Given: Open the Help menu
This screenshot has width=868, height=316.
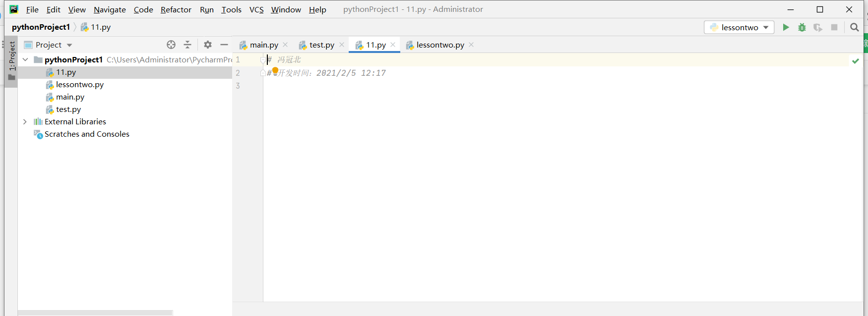Looking at the screenshot, I should click(317, 9).
